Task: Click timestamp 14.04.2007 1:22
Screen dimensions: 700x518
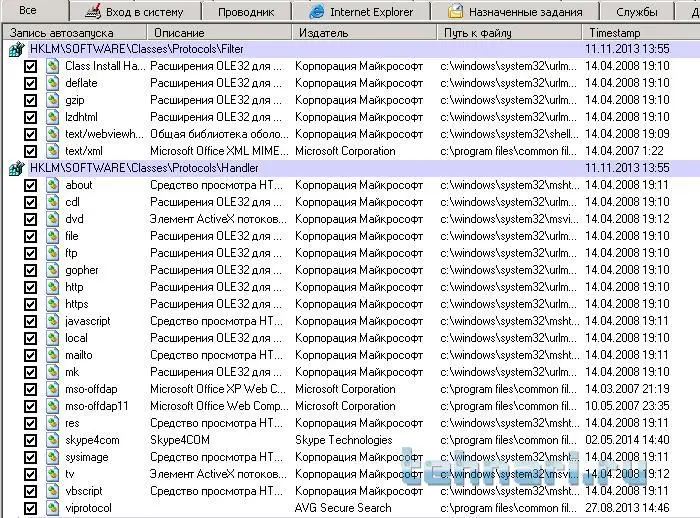Action: click(624, 151)
